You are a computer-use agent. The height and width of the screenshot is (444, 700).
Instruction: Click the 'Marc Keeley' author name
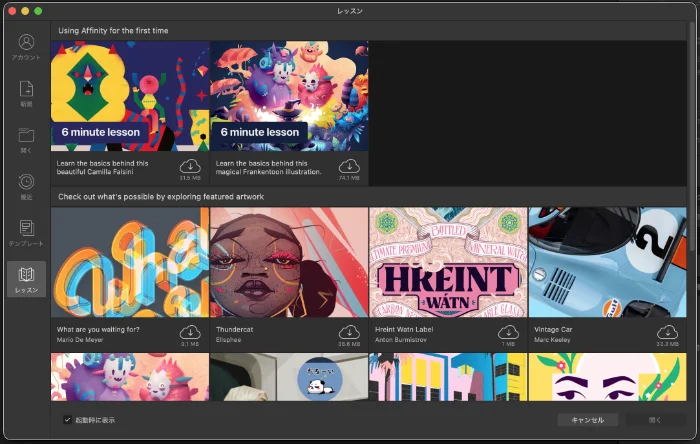(552, 340)
